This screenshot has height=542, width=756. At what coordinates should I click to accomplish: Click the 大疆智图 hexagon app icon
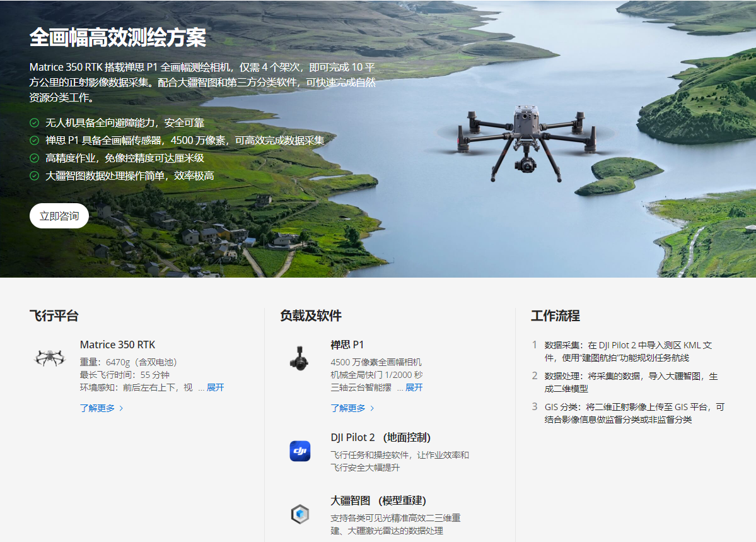tap(299, 514)
